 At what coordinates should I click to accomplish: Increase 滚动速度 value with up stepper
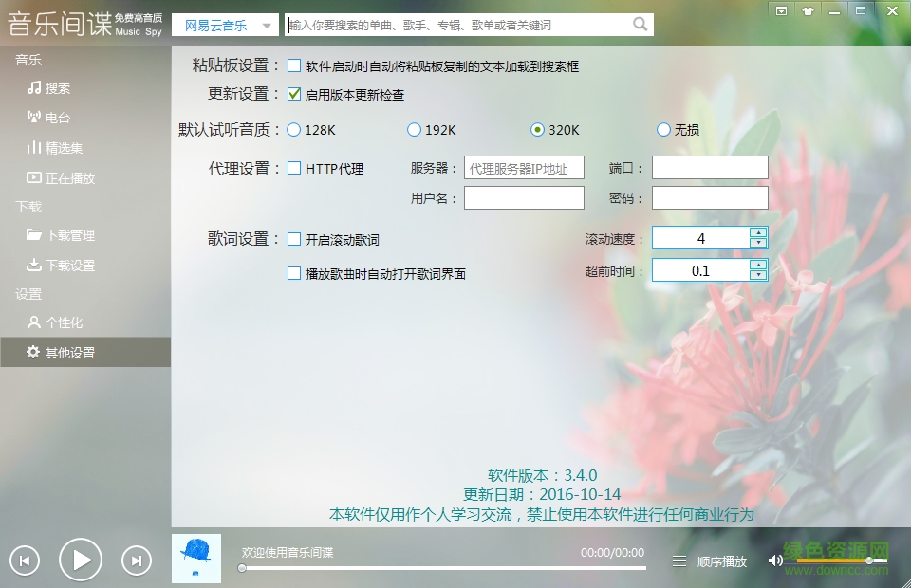759,233
